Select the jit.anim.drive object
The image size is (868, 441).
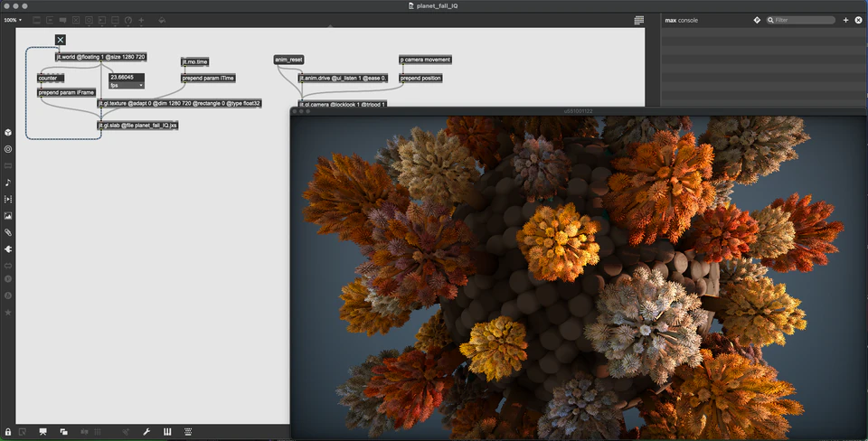pyautogui.click(x=343, y=78)
